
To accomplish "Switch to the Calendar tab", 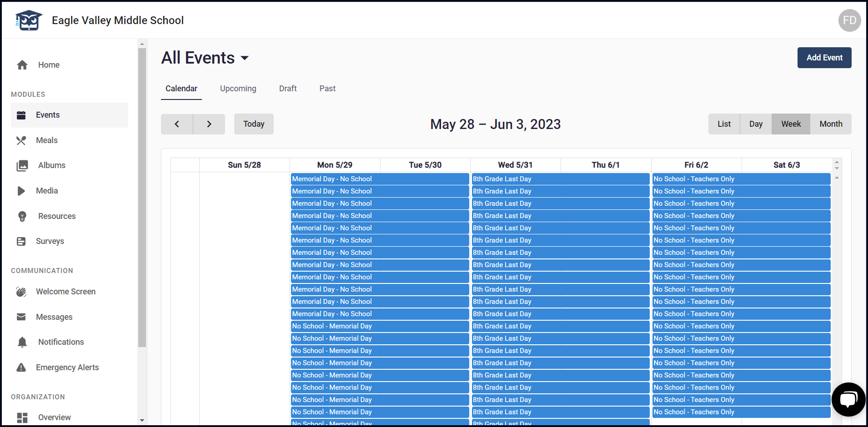I will [181, 89].
